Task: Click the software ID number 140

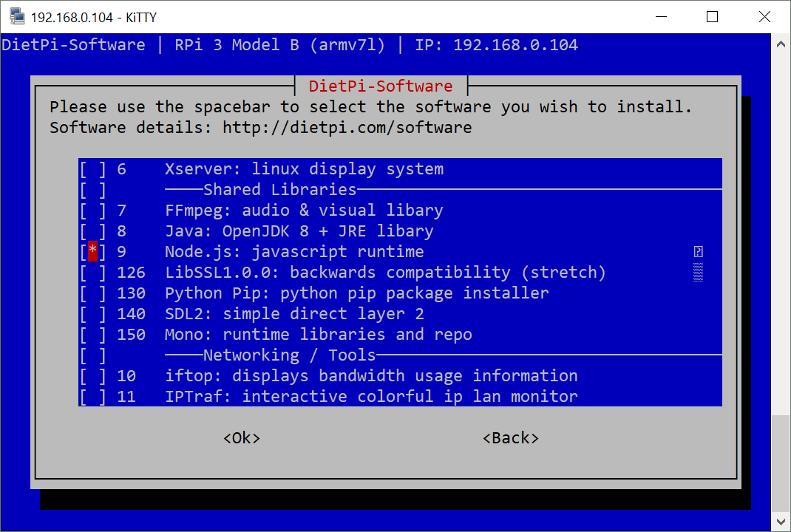Action: pos(131,313)
